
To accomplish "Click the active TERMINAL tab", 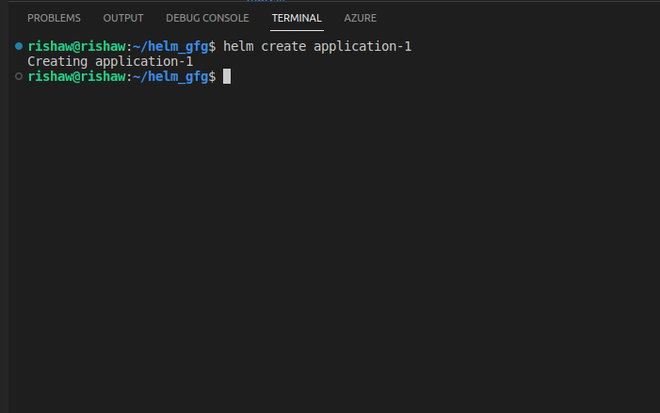I will 297,18.
